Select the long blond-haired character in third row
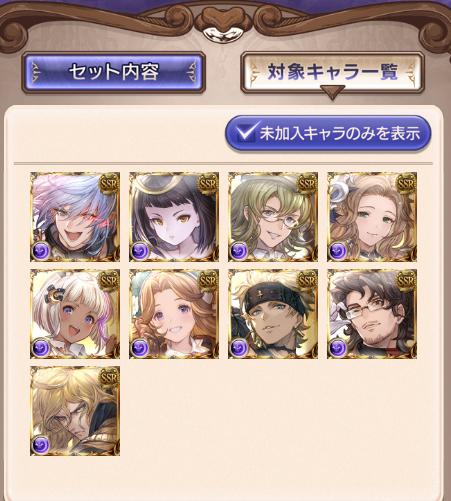The width and height of the screenshot is (451, 501). (x=75, y=411)
